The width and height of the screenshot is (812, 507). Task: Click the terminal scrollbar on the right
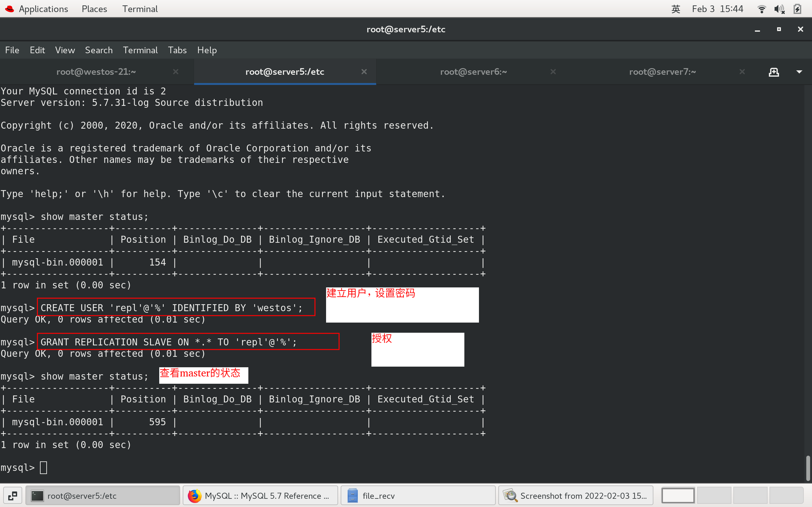click(x=808, y=468)
